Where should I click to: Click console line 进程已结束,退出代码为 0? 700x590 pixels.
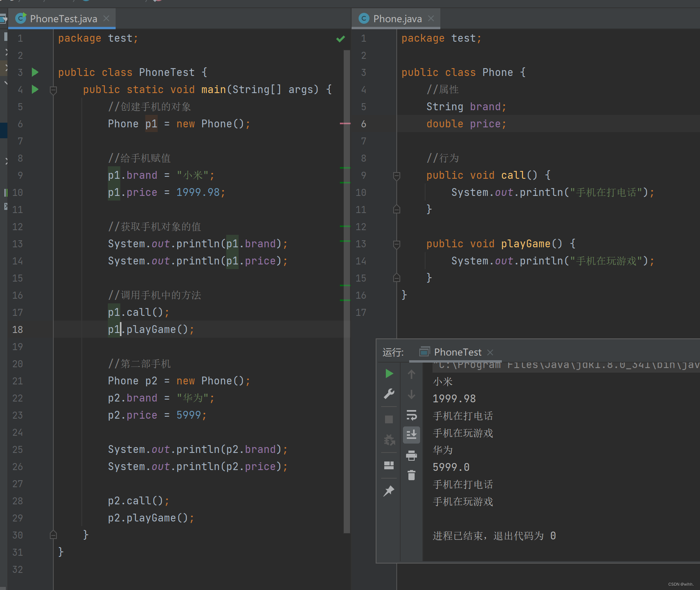point(494,536)
